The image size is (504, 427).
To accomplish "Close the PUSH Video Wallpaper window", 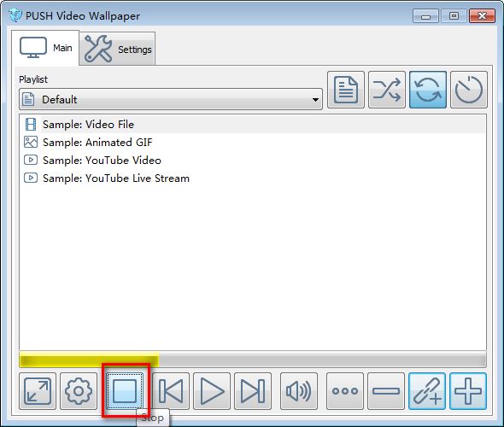I will click(x=482, y=16).
